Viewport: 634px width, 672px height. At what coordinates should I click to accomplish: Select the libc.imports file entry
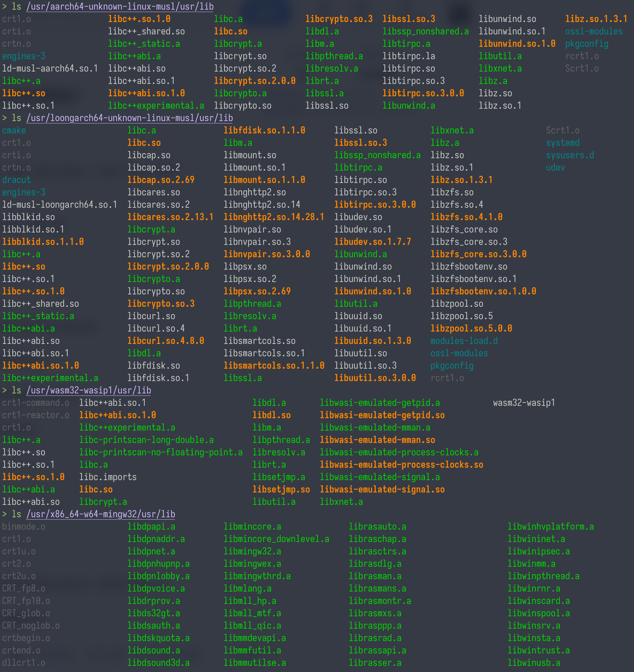pos(108,477)
